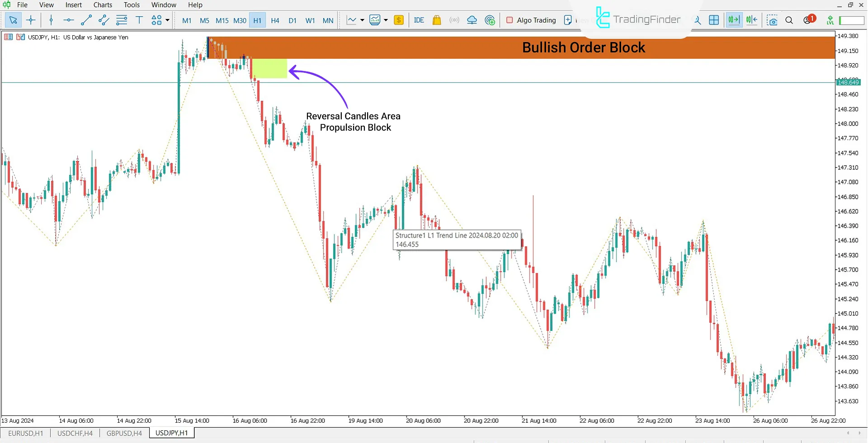Take a chart screenshot with camera icon
The width and height of the screenshot is (868, 443).
772,20
